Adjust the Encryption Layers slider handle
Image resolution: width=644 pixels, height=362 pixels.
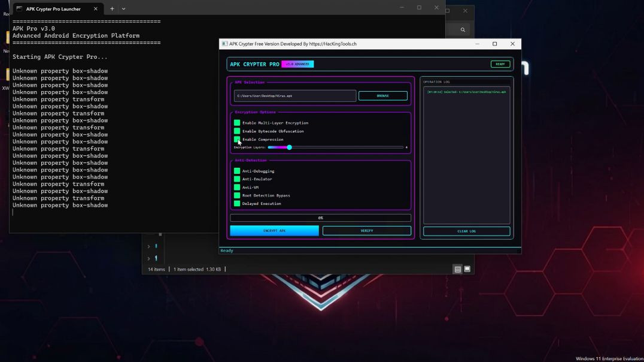(290, 147)
